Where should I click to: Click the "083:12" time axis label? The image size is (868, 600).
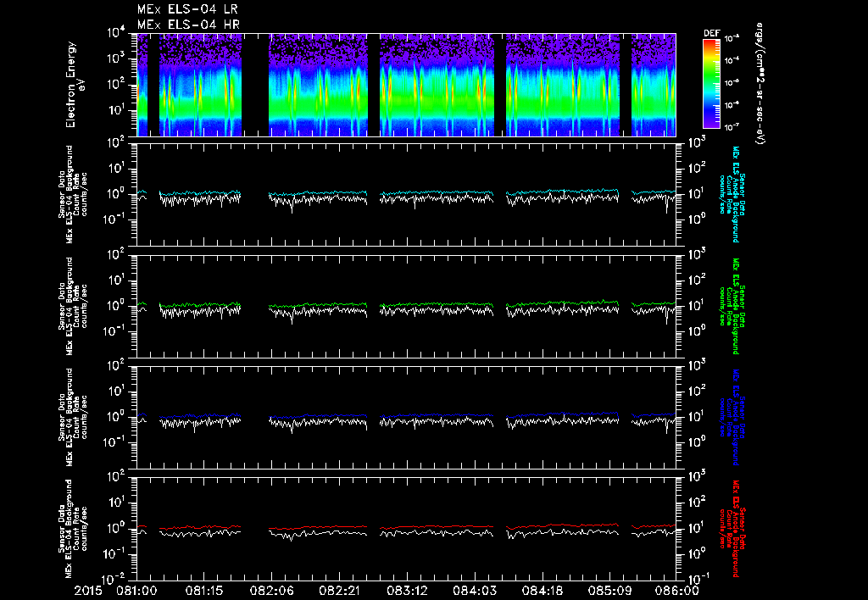click(407, 591)
